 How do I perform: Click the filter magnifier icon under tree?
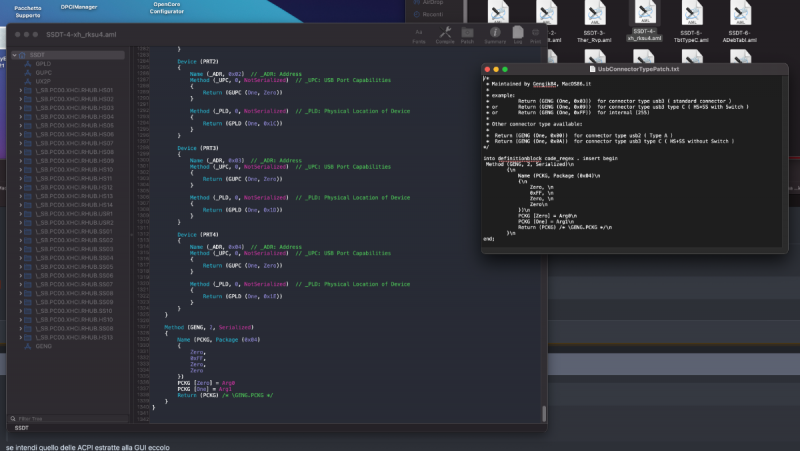point(13,419)
